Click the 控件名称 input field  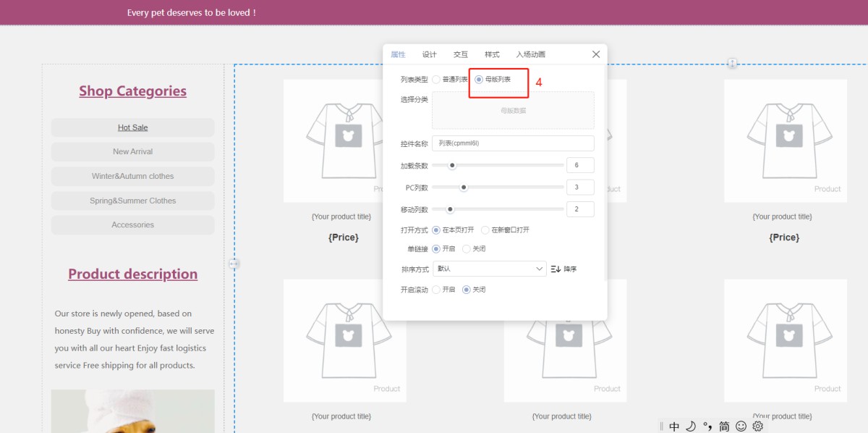[x=513, y=143]
